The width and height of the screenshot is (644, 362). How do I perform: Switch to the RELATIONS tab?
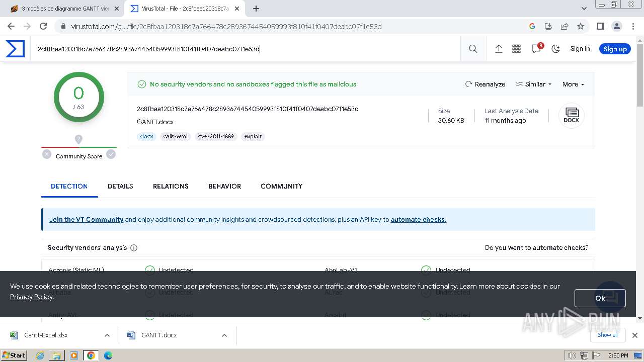tap(171, 186)
